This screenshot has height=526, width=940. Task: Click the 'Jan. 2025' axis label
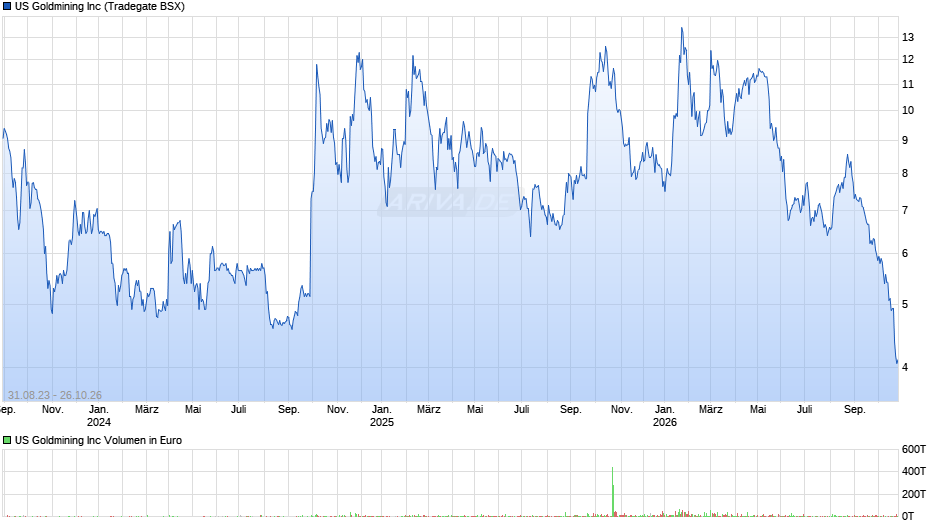382,416
